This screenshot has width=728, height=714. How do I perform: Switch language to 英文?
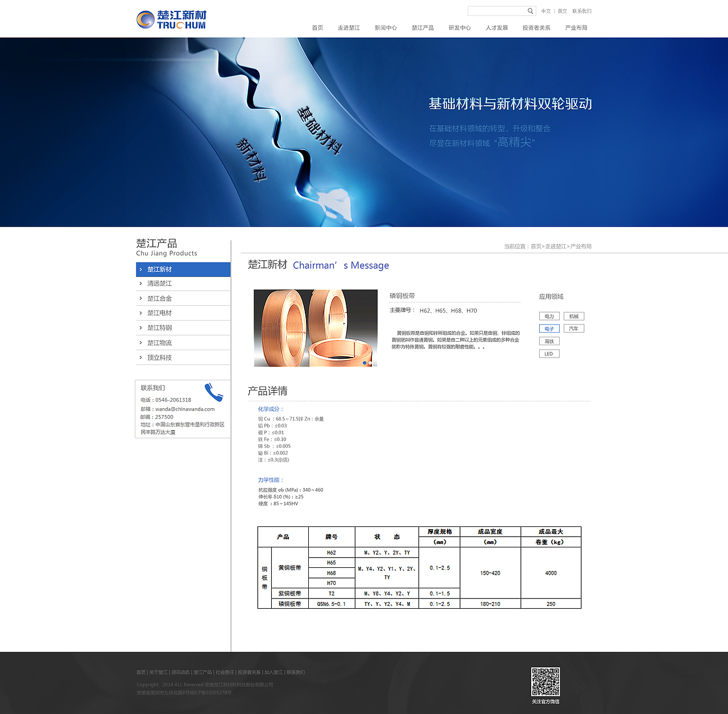pyautogui.click(x=562, y=11)
